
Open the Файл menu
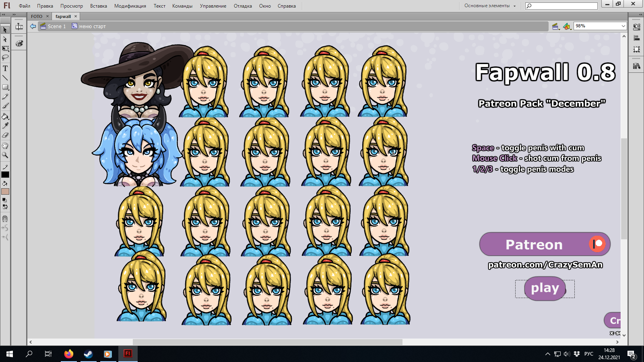point(25,6)
